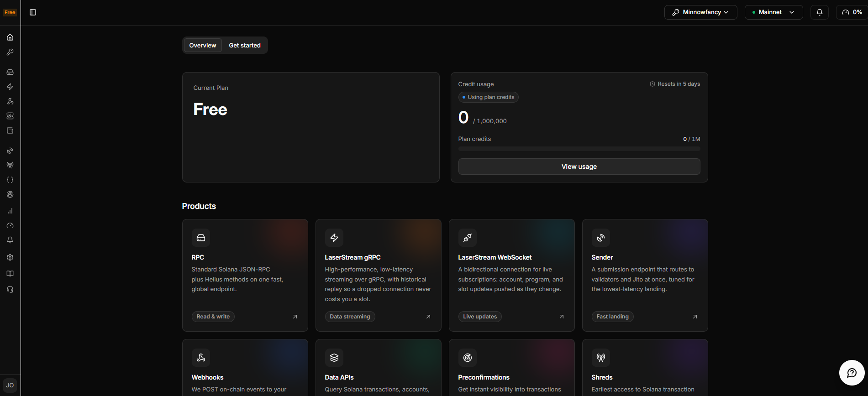Select the lightning bolt icon in the sidebar
Screen dimensions: 868x396
point(10,87)
